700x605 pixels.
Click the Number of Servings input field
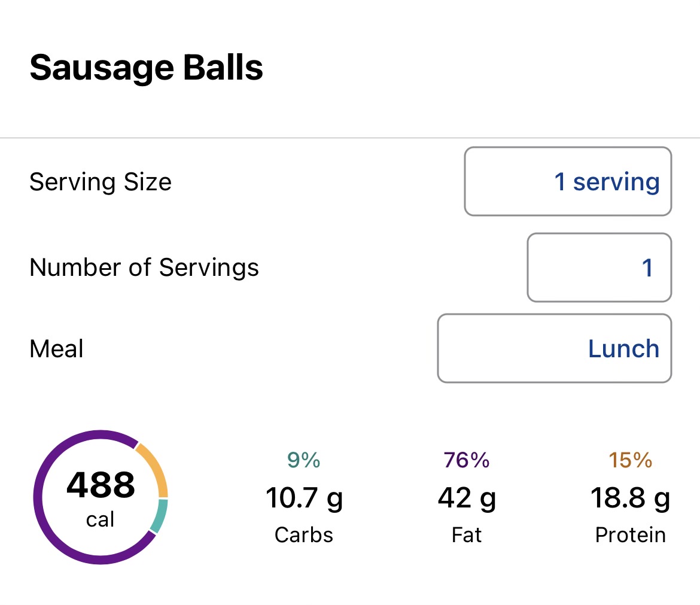(x=599, y=267)
